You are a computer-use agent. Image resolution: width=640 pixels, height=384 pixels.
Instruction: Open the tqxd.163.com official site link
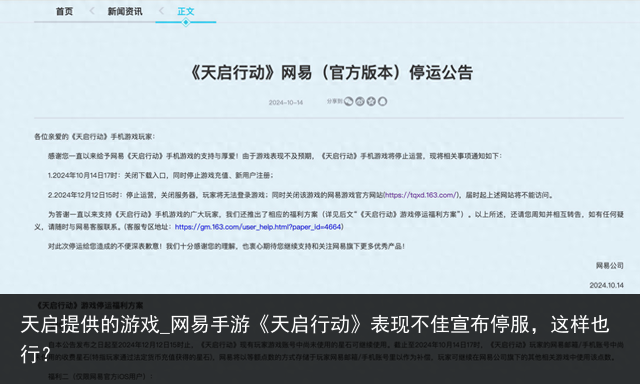(422, 195)
